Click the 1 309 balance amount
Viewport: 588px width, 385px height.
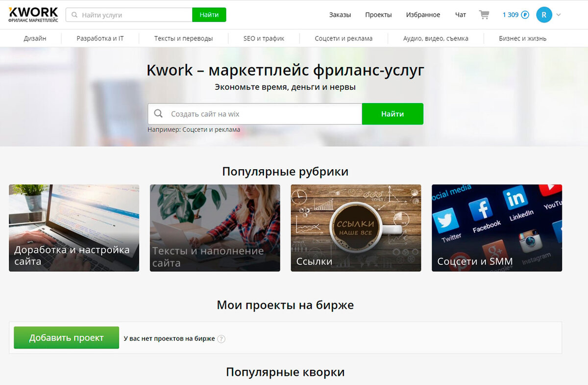pos(511,15)
